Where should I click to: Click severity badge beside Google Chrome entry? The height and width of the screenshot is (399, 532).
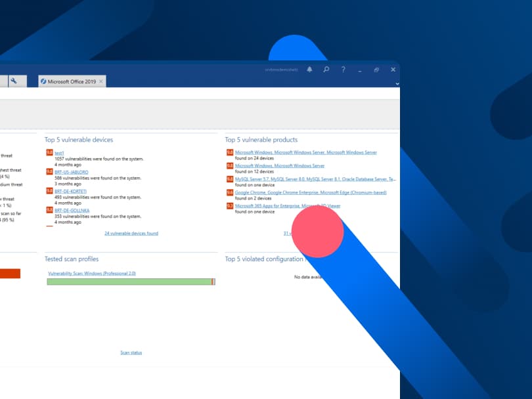pyautogui.click(x=230, y=192)
